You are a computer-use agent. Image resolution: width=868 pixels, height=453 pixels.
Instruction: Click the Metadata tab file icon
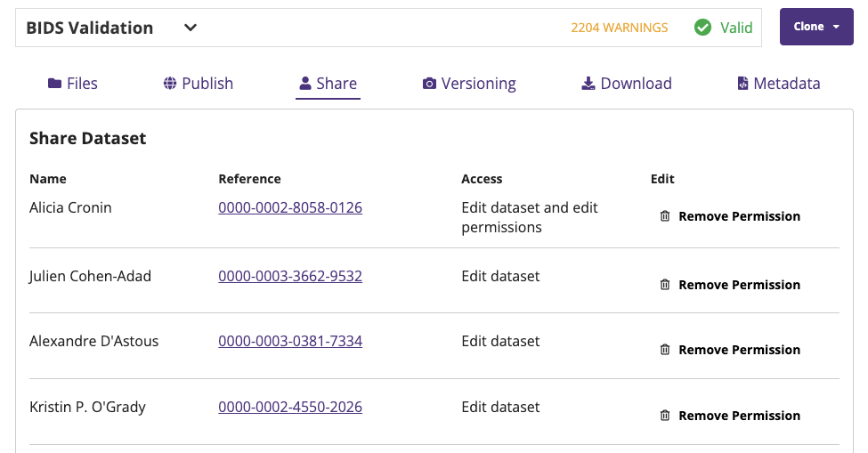742,84
